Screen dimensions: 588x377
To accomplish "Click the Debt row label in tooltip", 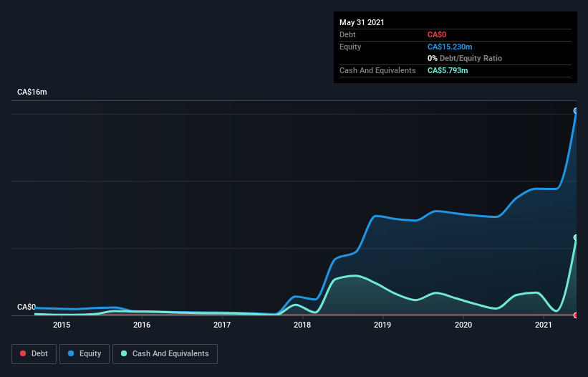I will (x=347, y=34).
